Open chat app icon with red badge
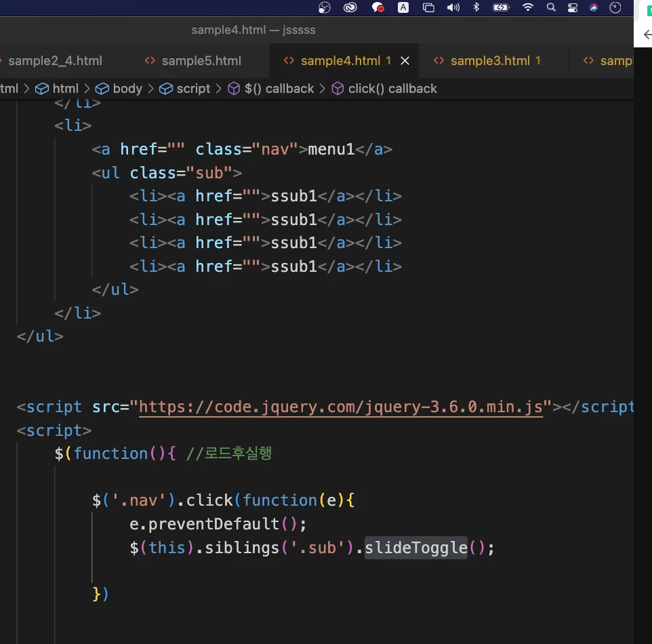Image resolution: width=652 pixels, height=644 pixels. [x=378, y=7]
